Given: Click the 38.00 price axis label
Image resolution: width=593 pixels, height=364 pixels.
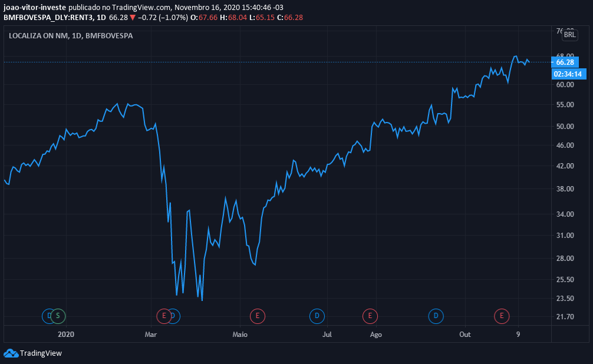Looking at the screenshot, I should 565,188.
